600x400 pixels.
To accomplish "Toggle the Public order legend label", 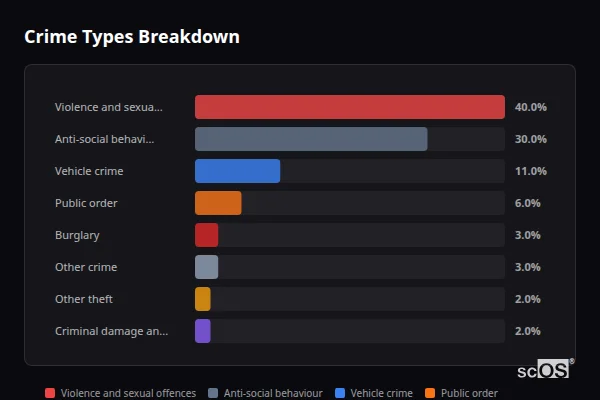I will point(469,393).
